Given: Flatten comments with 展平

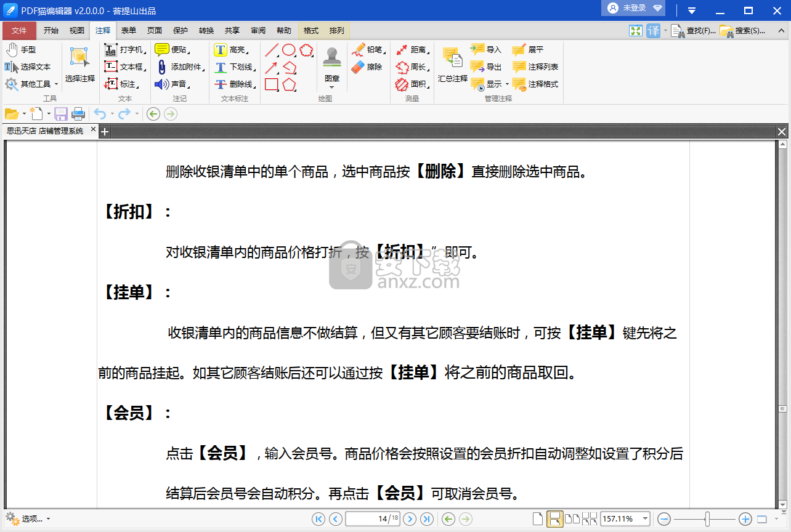Looking at the screenshot, I should coord(529,49).
